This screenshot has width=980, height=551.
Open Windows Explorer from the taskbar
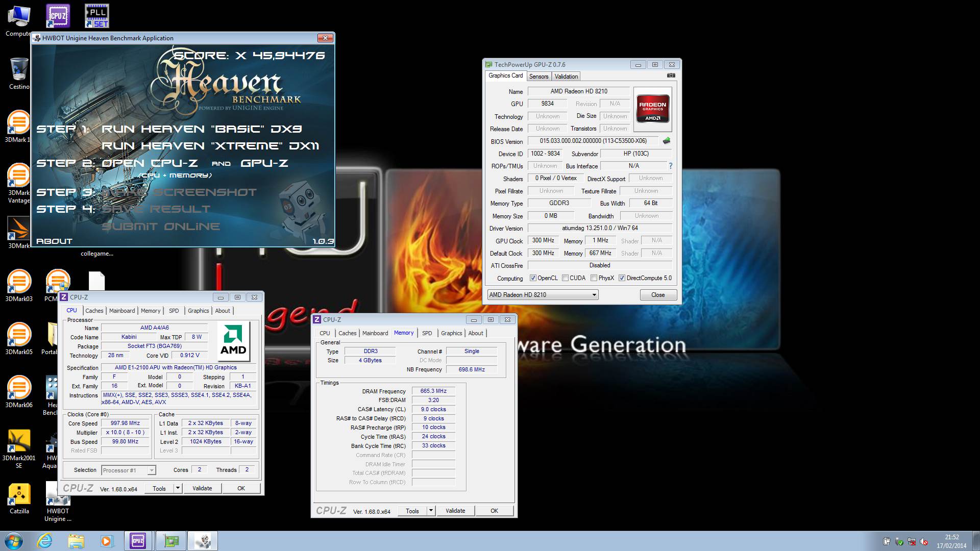[76, 541]
